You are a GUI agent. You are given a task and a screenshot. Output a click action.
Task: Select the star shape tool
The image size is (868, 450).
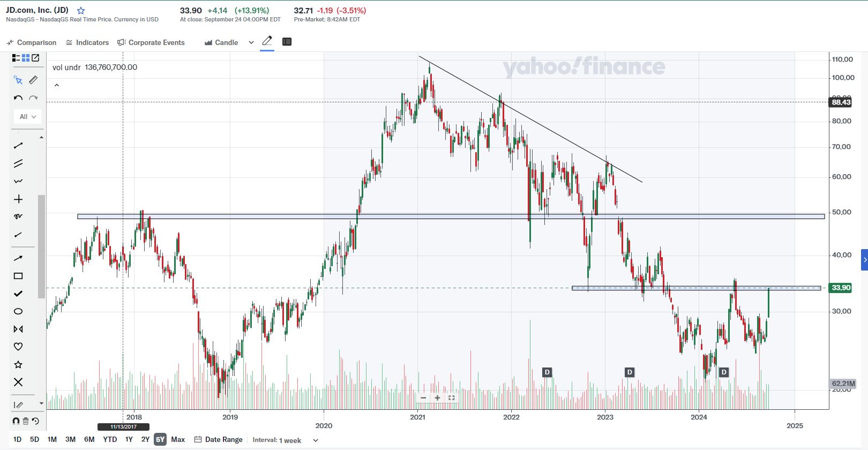[x=18, y=364]
